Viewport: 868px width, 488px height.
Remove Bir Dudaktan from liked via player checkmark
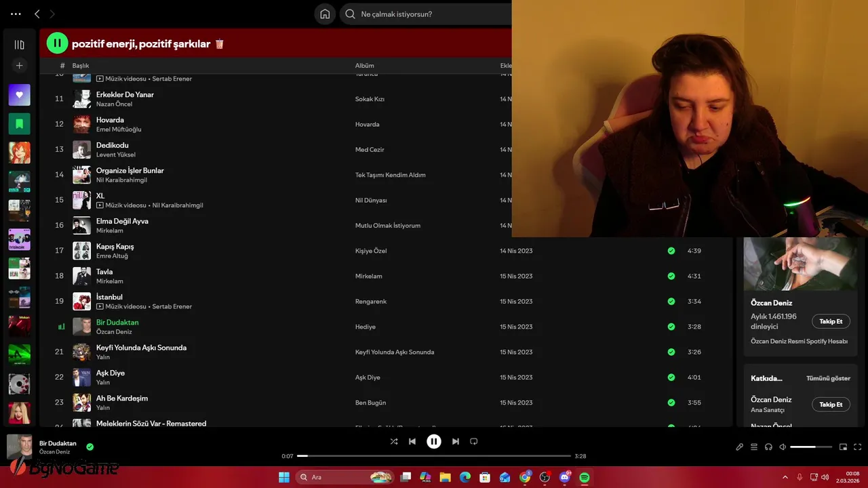pos(90,447)
